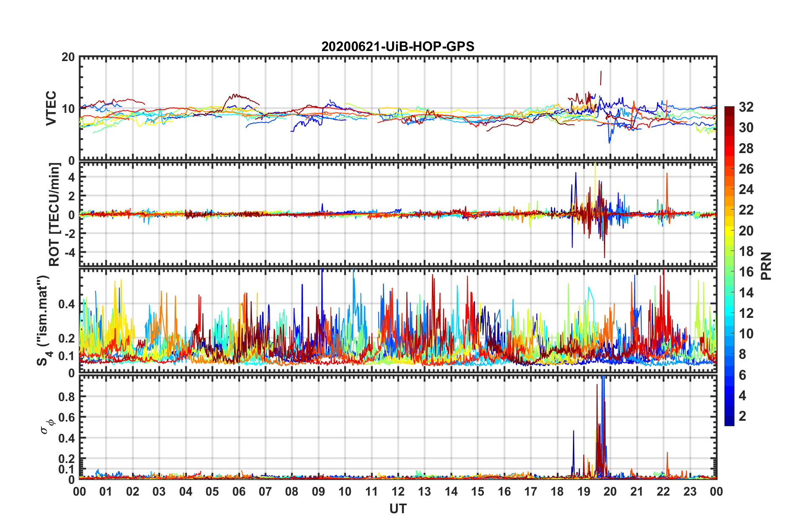Select the 19 hour tick on the UT axis
This screenshot has width=796, height=532.
[583, 491]
